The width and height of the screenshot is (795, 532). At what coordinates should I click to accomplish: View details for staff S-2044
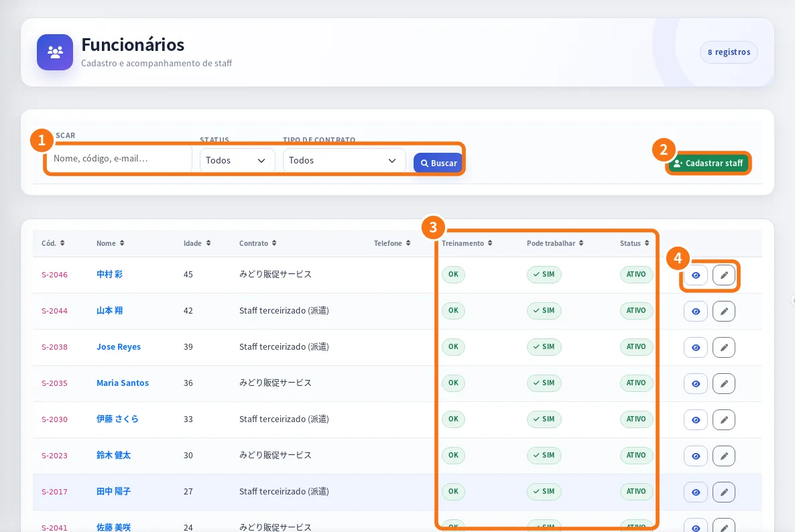pos(696,311)
